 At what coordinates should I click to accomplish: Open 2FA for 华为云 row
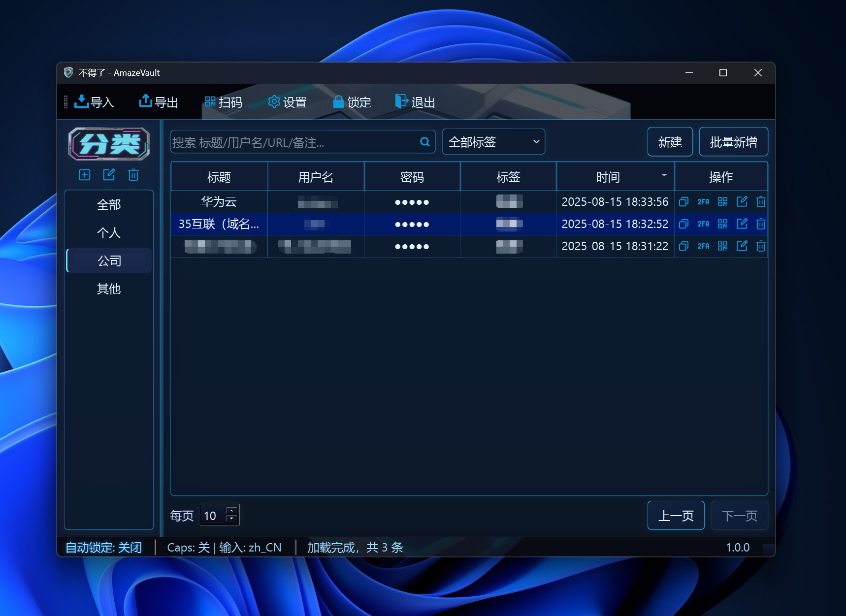(703, 202)
